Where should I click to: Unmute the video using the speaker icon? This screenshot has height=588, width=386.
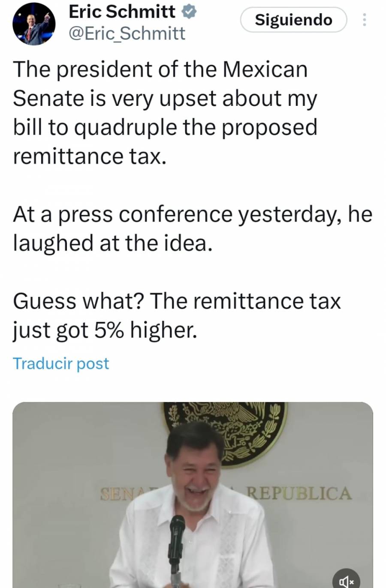click(x=346, y=580)
